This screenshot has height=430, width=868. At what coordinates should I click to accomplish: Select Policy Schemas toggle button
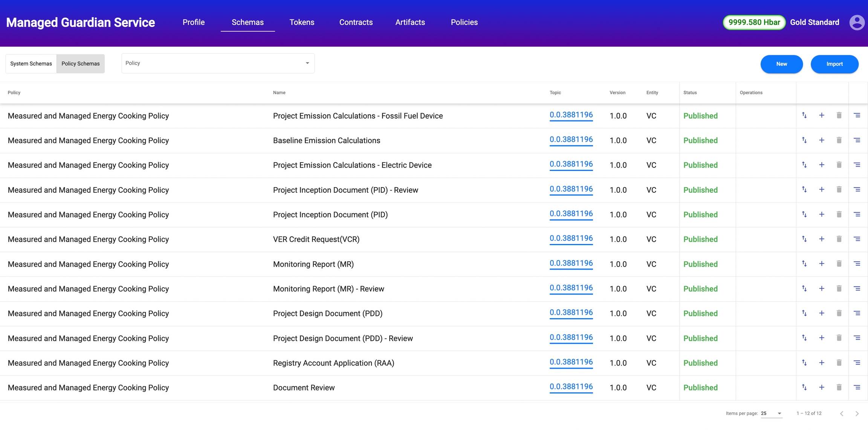[81, 64]
